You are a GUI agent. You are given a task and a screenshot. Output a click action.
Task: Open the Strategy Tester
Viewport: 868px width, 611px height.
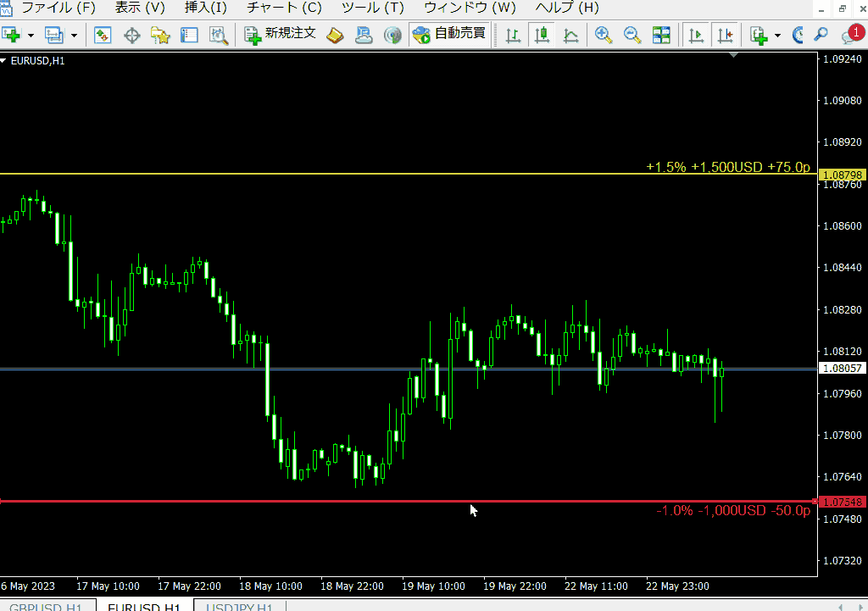pyautogui.click(x=219, y=35)
